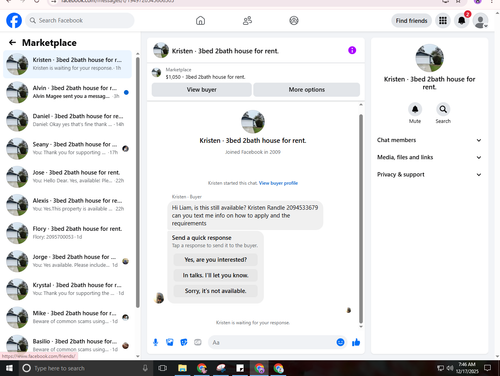The width and height of the screenshot is (500, 376).
Task: Search within the Kristen conversation
Action: point(443,109)
